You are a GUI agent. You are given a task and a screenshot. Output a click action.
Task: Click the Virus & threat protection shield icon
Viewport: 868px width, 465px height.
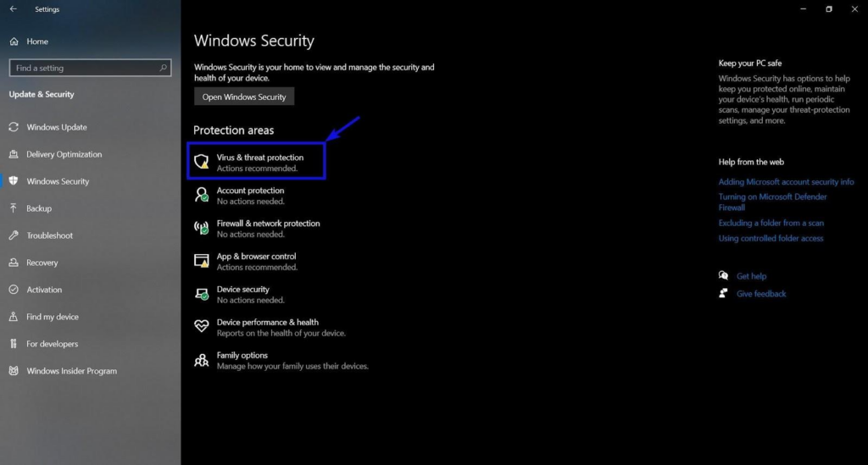(202, 162)
